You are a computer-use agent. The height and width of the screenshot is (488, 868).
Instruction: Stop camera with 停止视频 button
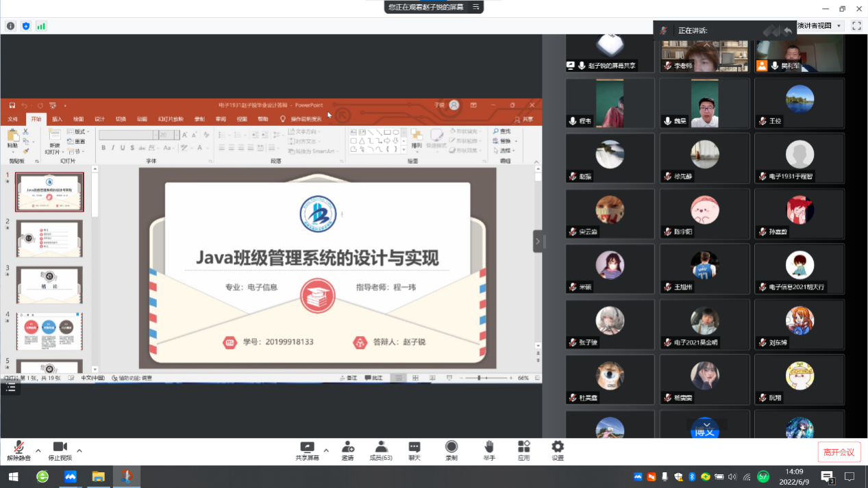click(60, 451)
